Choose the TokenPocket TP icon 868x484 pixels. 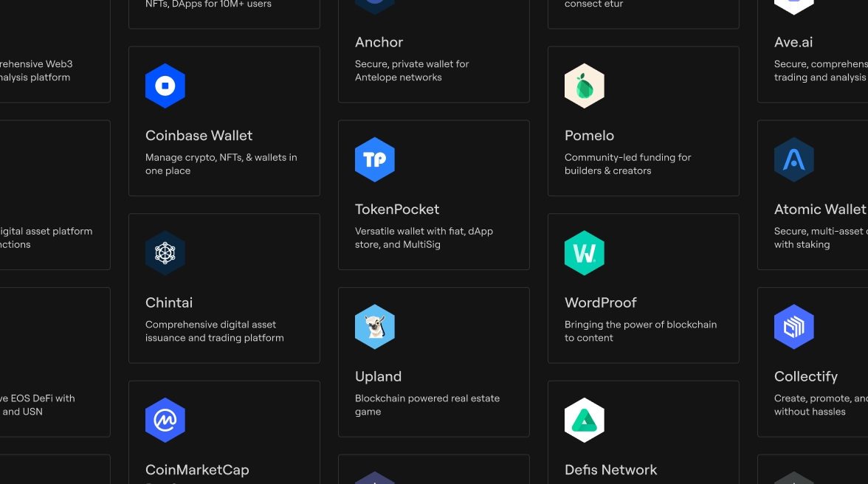click(375, 159)
